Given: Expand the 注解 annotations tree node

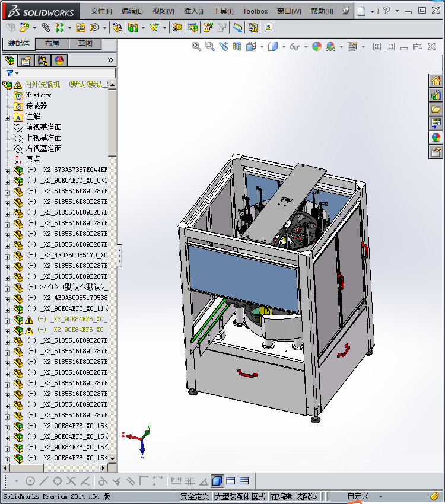Looking at the screenshot, I should click(7, 118).
